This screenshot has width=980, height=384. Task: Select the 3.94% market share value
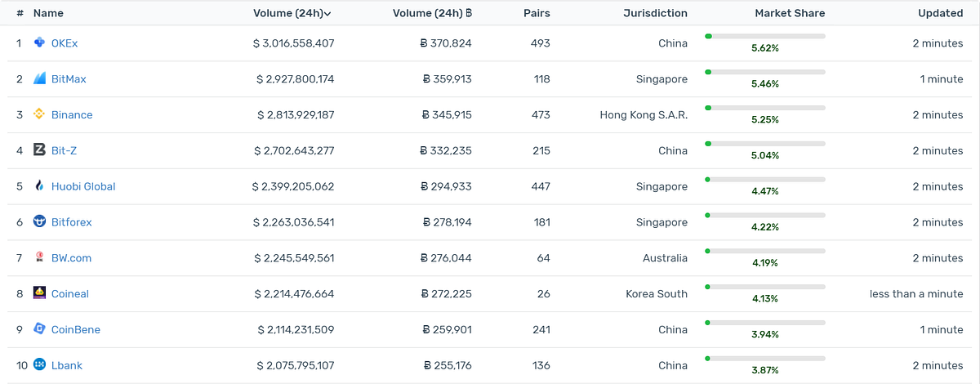(765, 335)
